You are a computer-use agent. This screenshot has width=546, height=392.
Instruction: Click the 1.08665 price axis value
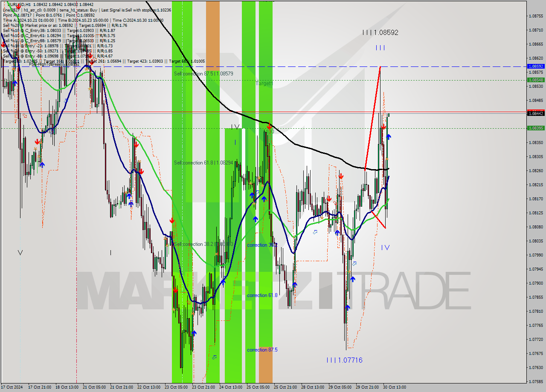coord(536,44)
